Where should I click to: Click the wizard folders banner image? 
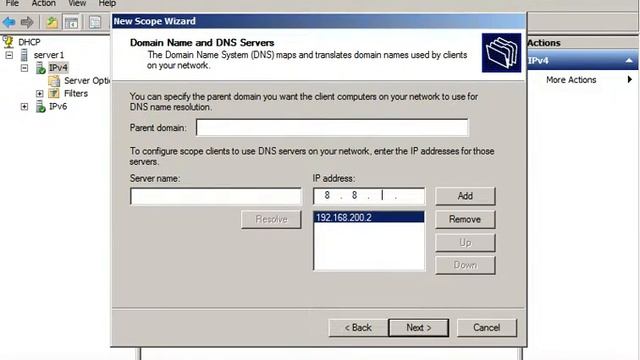tap(501, 53)
